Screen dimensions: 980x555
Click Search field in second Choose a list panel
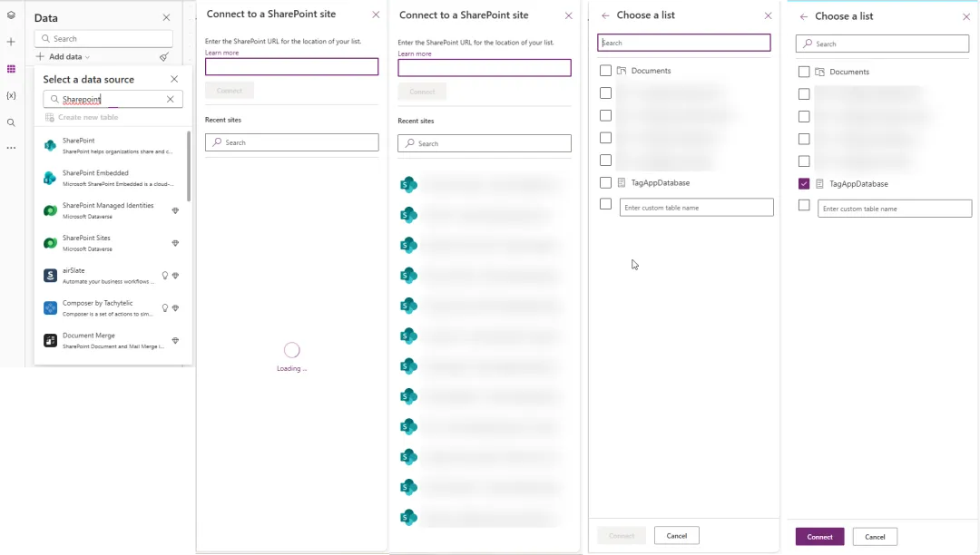click(883, 44)
